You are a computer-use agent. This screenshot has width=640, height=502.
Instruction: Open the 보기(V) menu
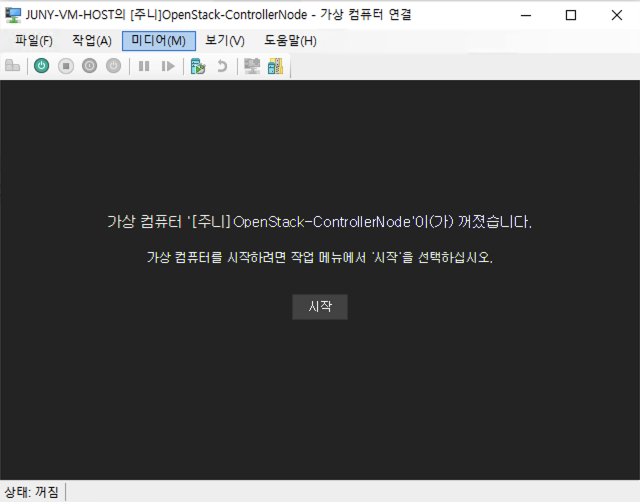(225, 41)
